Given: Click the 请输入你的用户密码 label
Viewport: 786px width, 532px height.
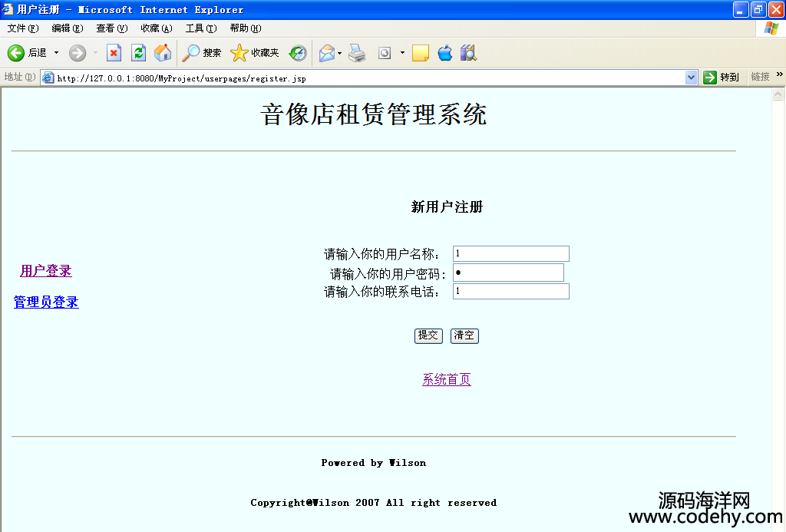Looking at the screenshot, I should [x=388, y=274].
